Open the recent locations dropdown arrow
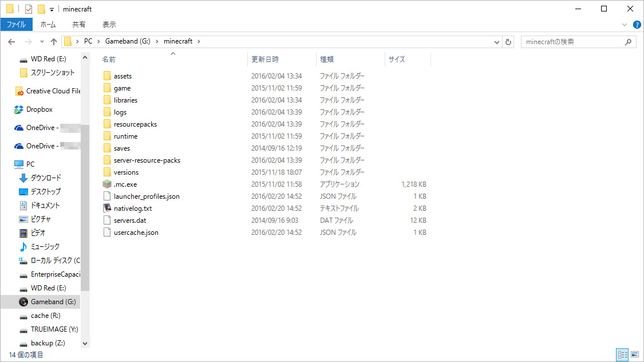 pyautogui.click(x=42, y=41)
